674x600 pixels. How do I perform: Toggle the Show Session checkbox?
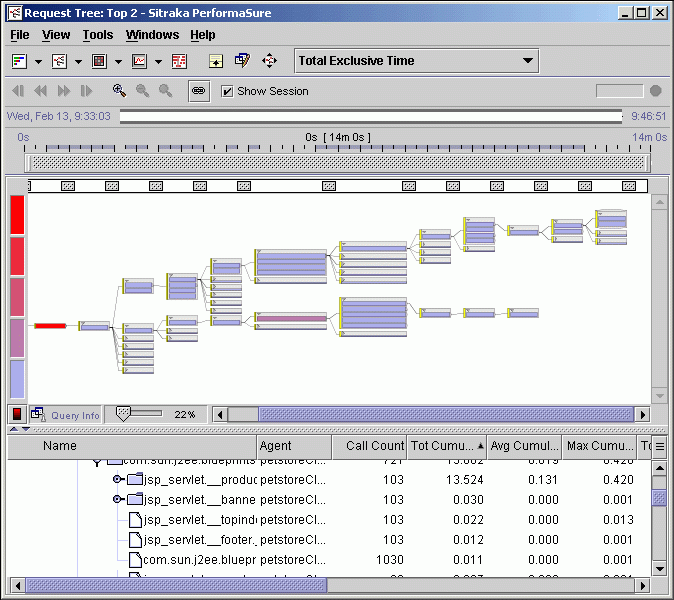(227, 91)
